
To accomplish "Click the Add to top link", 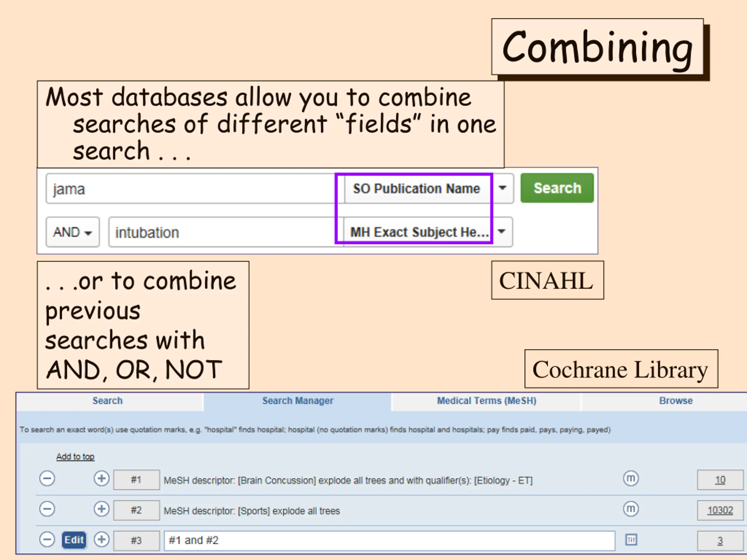I will click(75, 456).
